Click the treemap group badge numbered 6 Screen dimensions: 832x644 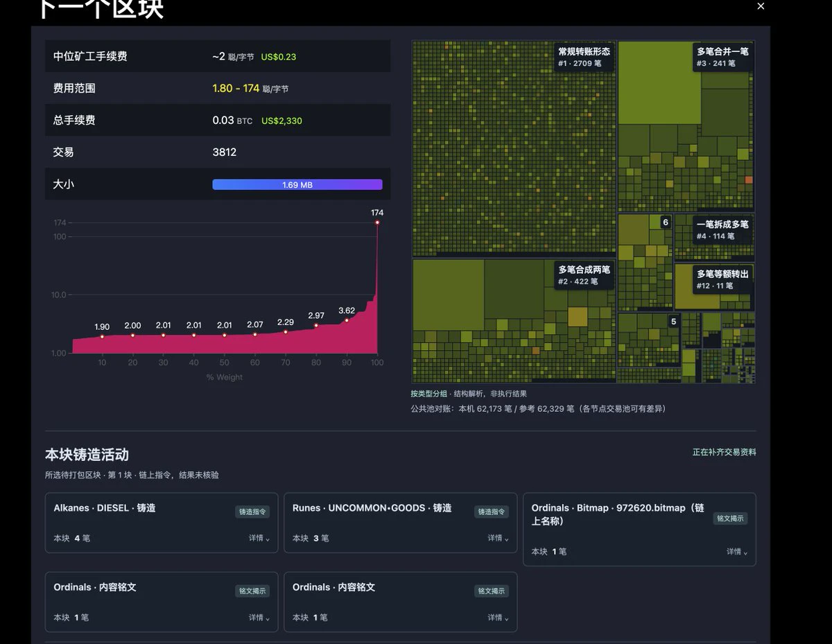pos(666,223)
